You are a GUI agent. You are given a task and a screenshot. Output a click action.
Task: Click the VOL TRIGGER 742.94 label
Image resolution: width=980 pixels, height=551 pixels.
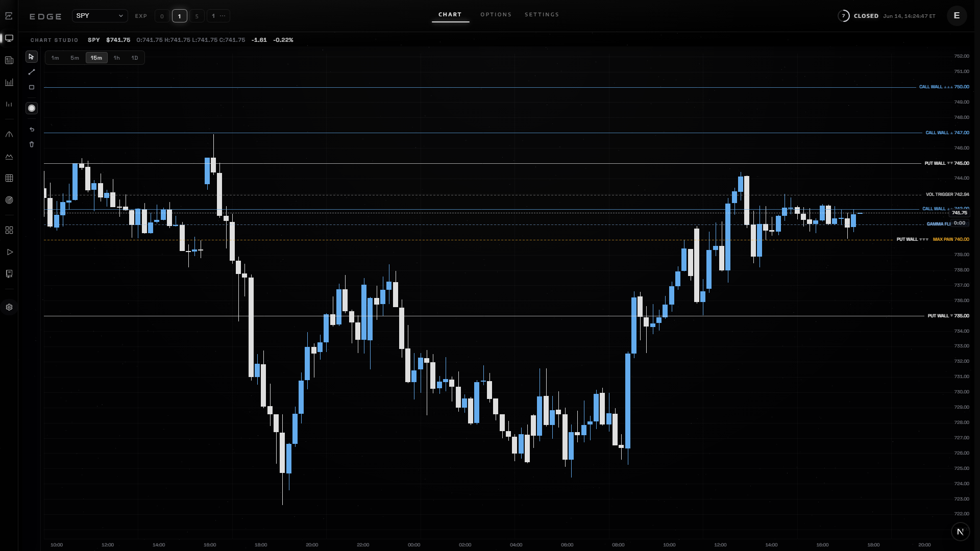(947, 194)
